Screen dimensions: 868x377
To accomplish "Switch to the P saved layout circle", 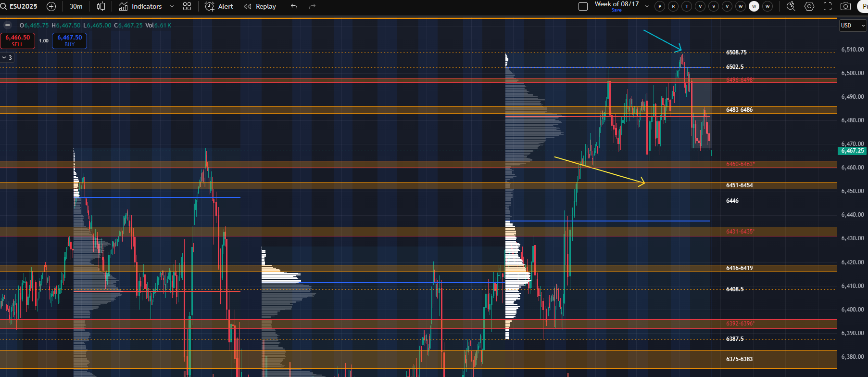I will point(660,6).
